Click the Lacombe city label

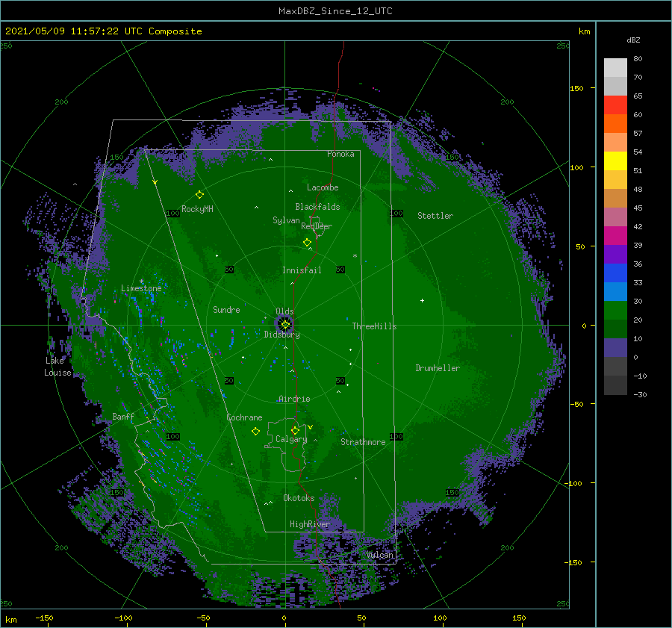(323, 187)
